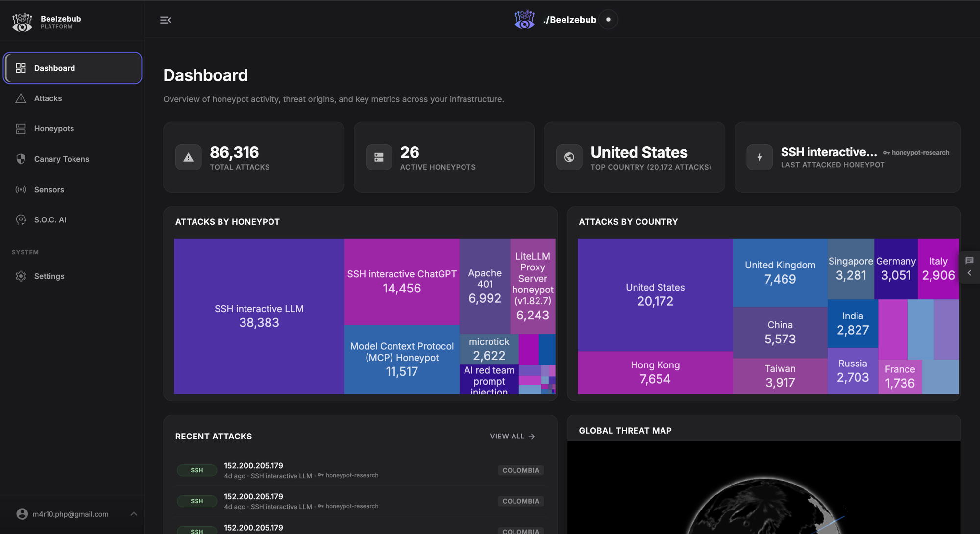This screenshot has width=980, height=534.
Task: Click the Beelzebub Platform logo in sidebar
Action: click(22, 22)
